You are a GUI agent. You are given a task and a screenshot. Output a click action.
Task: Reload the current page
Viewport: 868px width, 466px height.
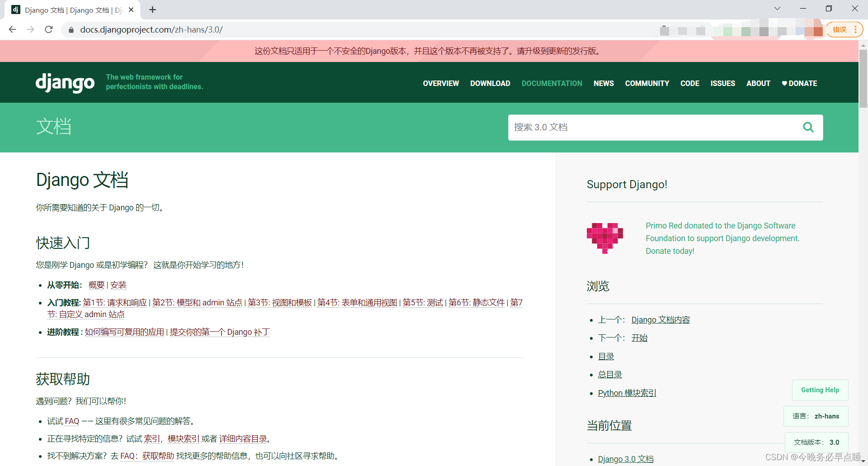tap(49, 29)
